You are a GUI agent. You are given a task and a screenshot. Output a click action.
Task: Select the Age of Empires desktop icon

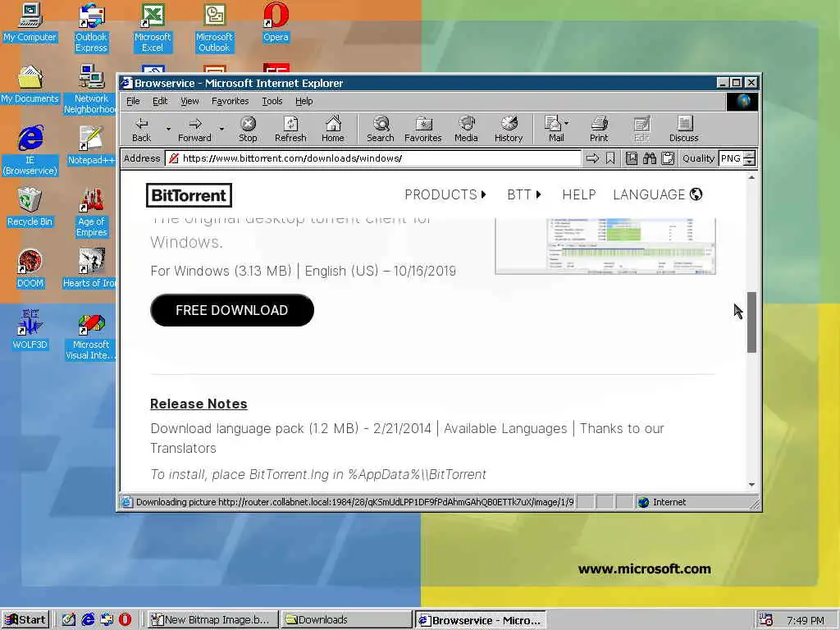pyautogui.click(x=91, y=212)
